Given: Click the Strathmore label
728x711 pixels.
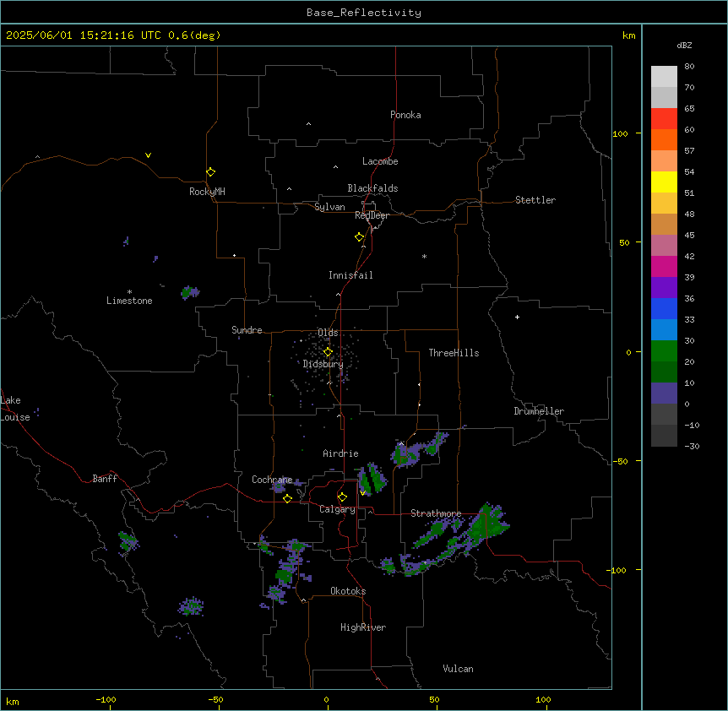Looking at the screenshot, I should click(x=436, y=513).
